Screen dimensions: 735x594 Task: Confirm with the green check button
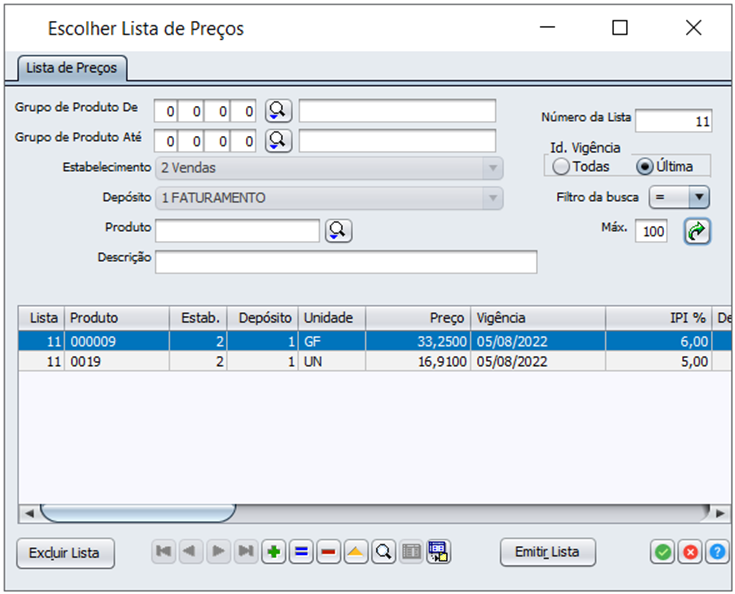click(662, 552)
